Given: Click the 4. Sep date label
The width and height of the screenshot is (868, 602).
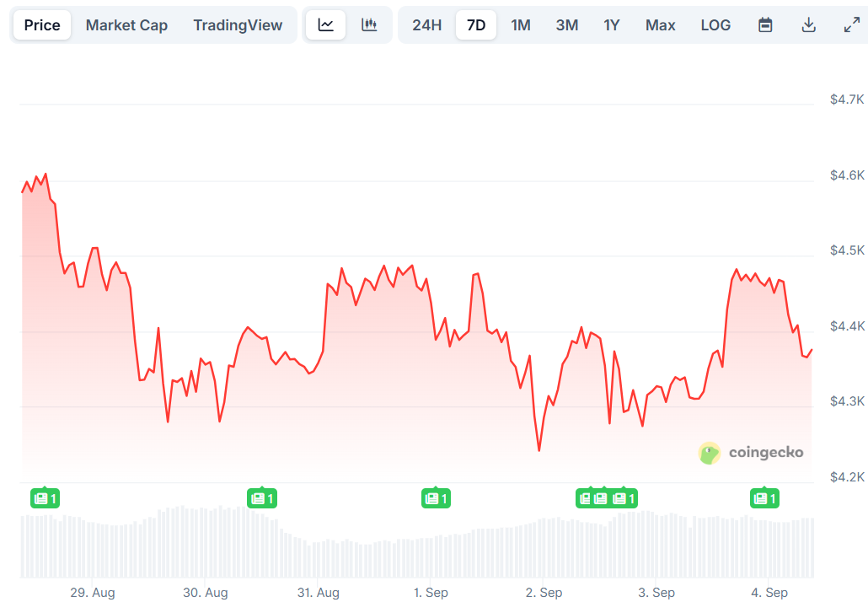Looking at the screenshot, I should click(x=769, y=592).
